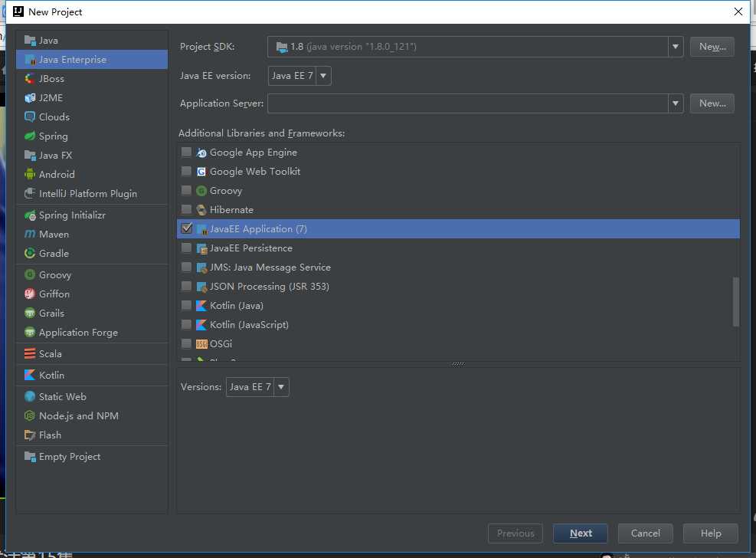Click the Next button
This screenshot has width=756, height=558.
click(x=581, y=533)
